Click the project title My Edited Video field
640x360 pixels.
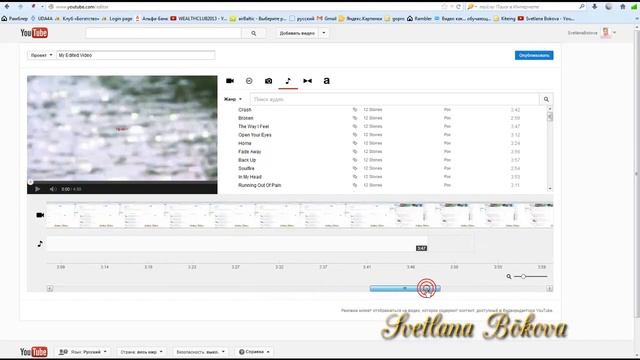tap(136, 55)
